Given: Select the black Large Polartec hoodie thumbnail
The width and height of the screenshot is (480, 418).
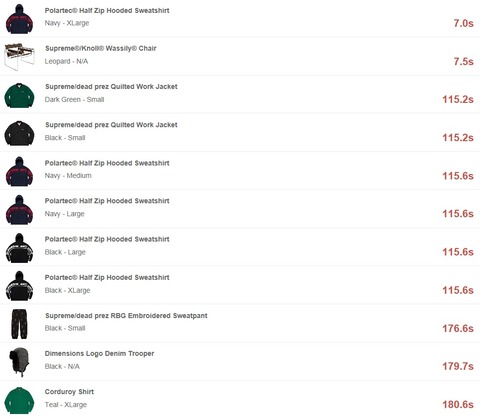Looking at the screenshot, I should 19,248.
